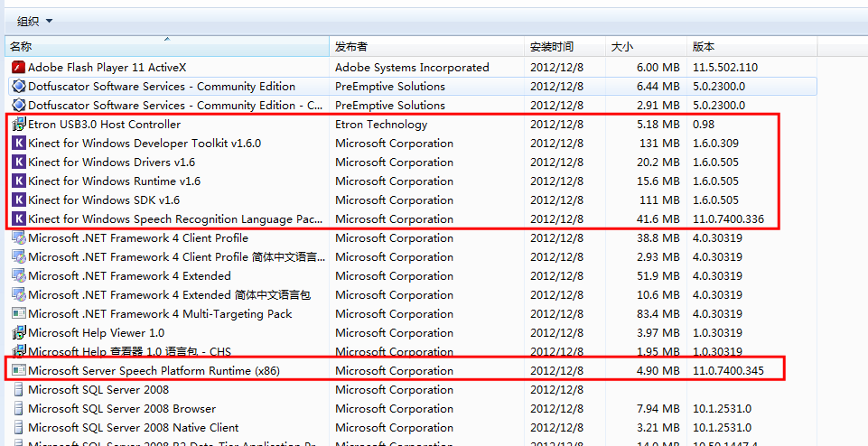The height and width of the screenshot is (446, 868).
Task: Click the SQL Server 2008 Browser icon
Action: pos(19,408)
